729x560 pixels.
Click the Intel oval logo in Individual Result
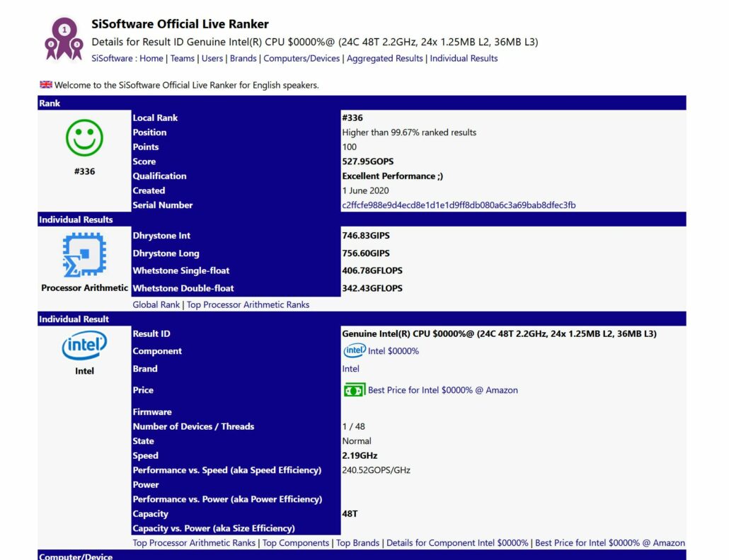pos(84,345)
